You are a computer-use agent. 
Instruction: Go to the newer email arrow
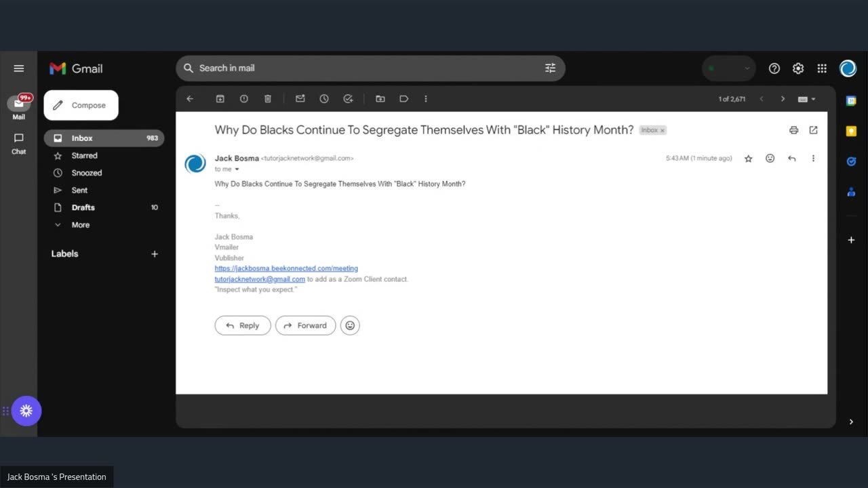[762, 99]
